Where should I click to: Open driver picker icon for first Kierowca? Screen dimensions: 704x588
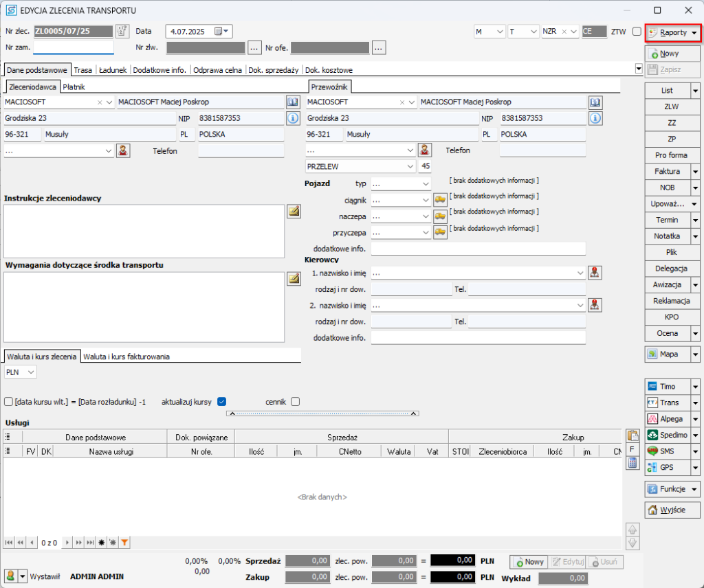(x=595, y=273)
